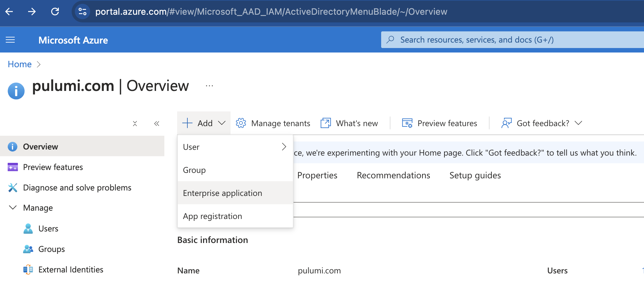This screenshot has height=283, width=644.
Task: Click the Overview info icon in sidebar
Action: click(x=12, y=147)
